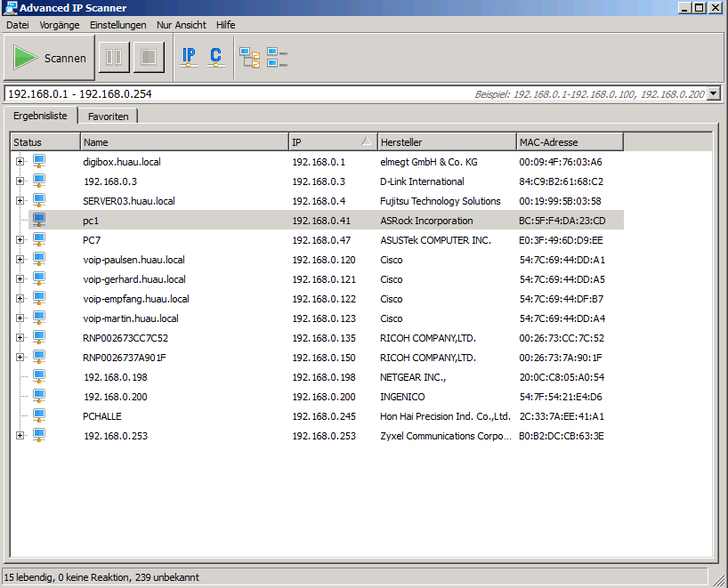The image size is (728, 588).
Task: Select the voip-paulsen.huau.local row
Action: click(x=133, y=260)
